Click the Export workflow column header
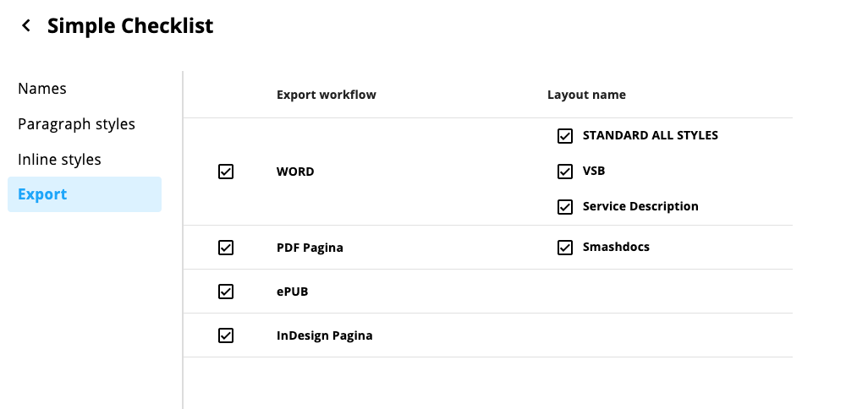Image resolution: width=868 pixels, height=409 pixels. (x=326, y=95)
